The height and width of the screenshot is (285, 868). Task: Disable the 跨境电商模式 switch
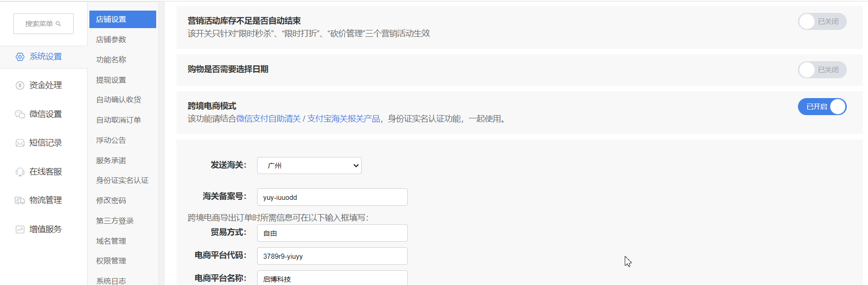point(822,107)
